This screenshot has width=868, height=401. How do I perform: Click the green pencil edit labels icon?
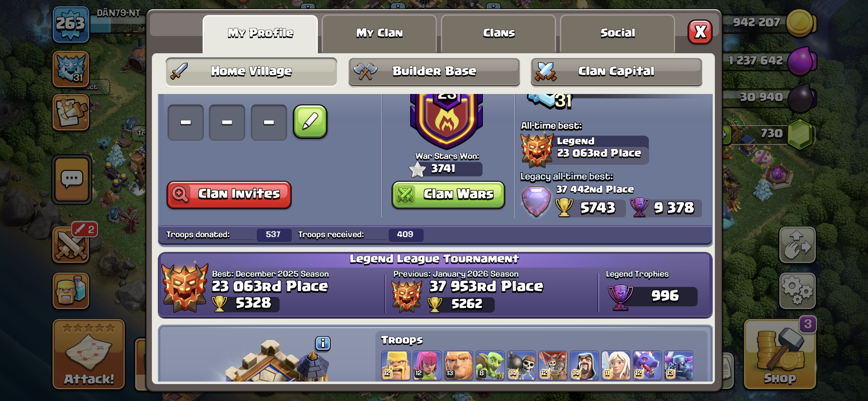coord(310,122)
